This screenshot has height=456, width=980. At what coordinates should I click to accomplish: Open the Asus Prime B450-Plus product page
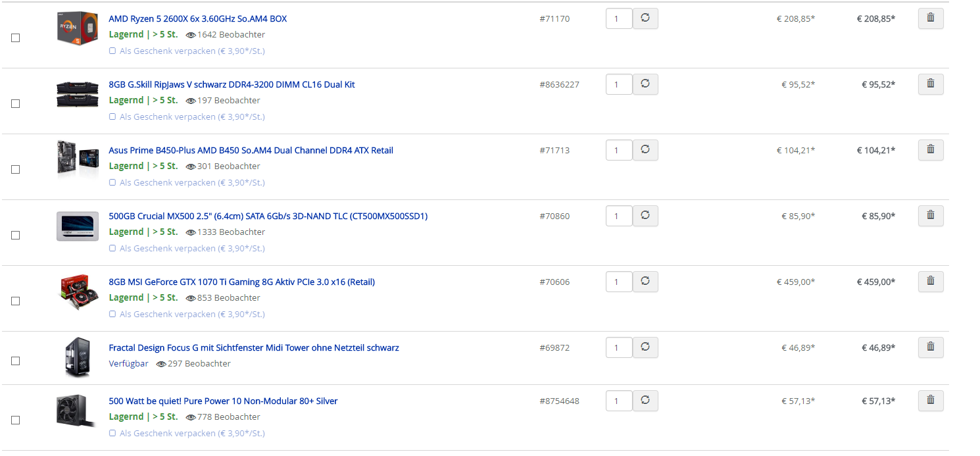point(251,150)
